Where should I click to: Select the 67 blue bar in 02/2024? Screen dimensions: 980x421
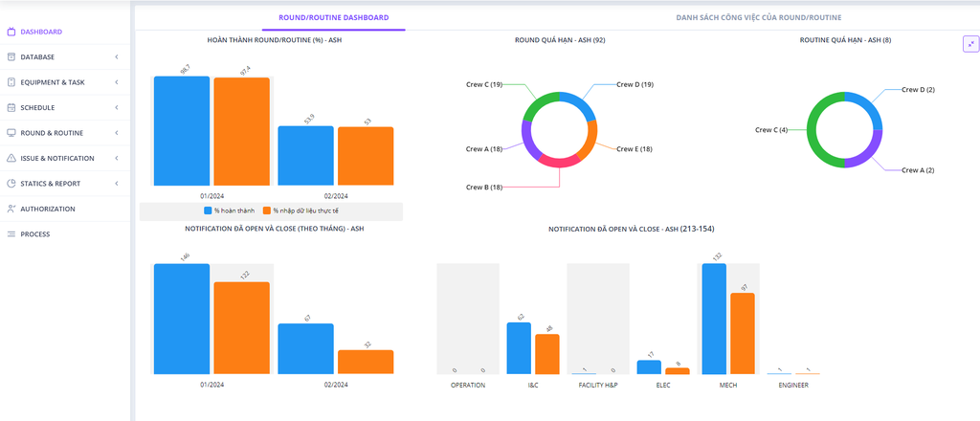tap(305, 349)
